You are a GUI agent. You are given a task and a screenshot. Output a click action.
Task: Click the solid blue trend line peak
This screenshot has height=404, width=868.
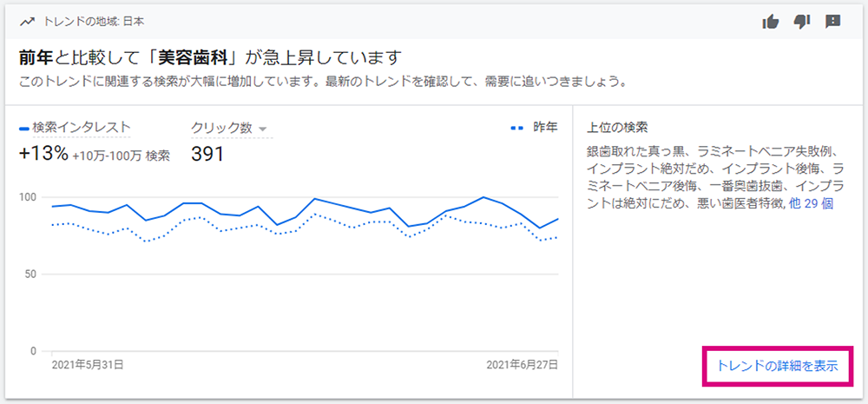tap(483, 196)
